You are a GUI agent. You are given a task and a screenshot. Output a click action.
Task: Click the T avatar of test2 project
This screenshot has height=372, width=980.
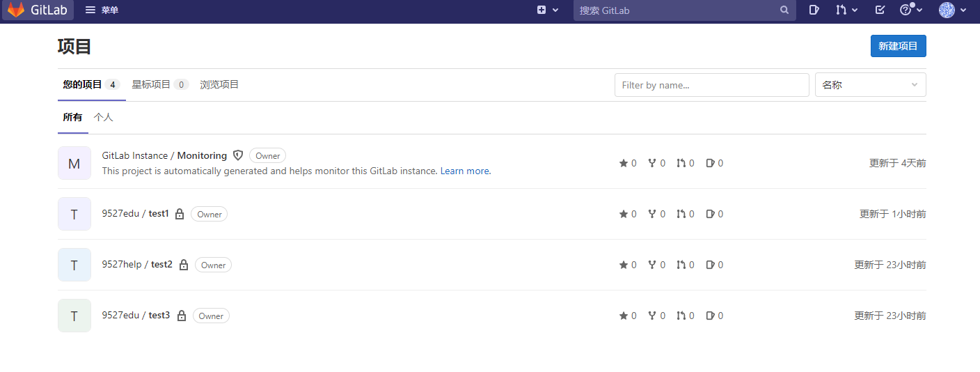(74, 265)
